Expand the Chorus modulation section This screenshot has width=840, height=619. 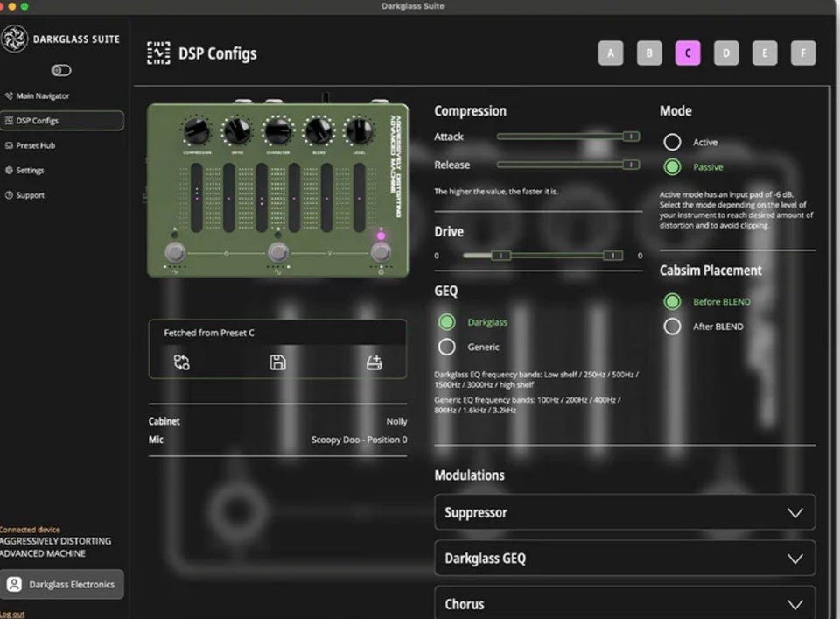(625, 604)
